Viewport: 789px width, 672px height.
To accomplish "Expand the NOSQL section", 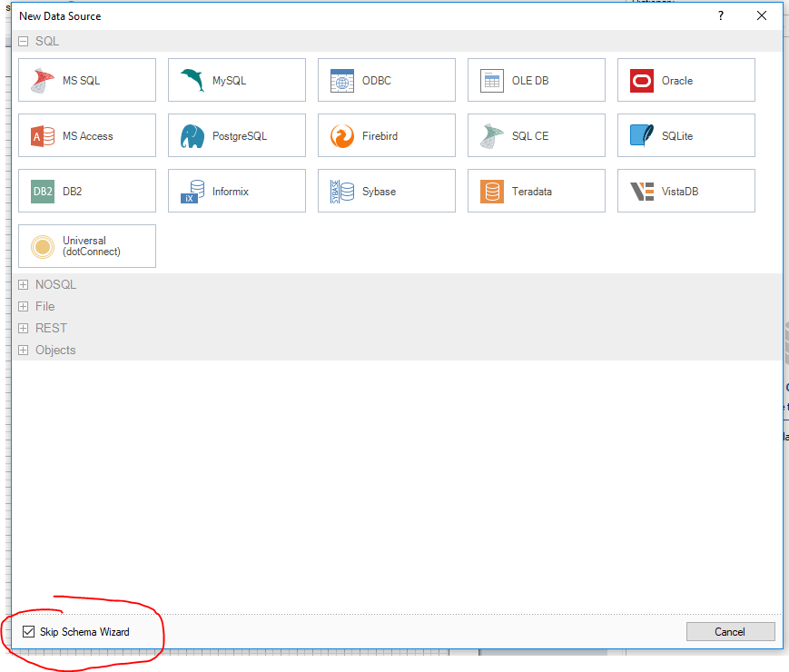I will click(x=23, y=284).
